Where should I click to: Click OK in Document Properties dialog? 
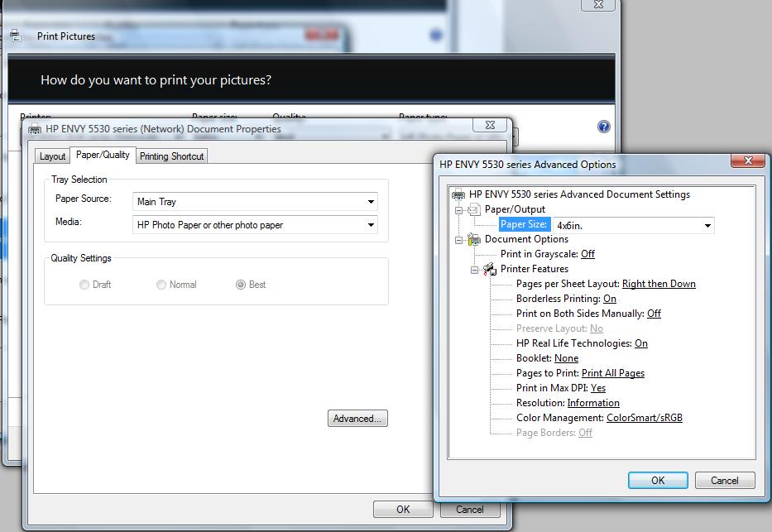click(x=403, y=510)
